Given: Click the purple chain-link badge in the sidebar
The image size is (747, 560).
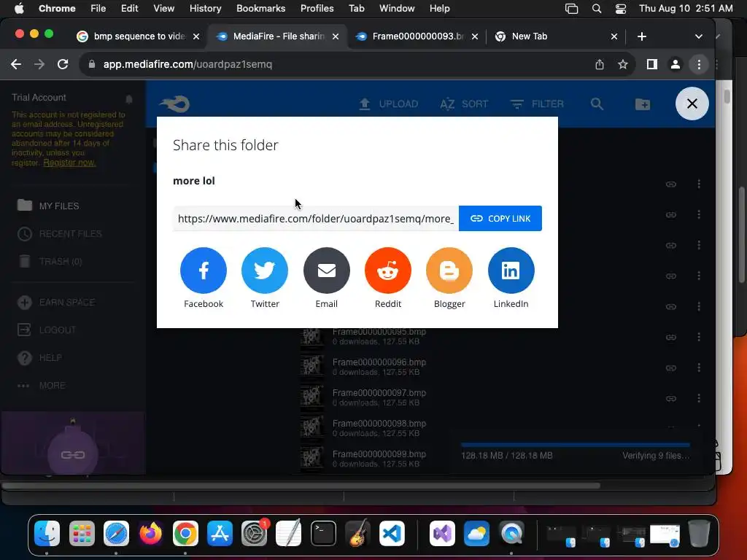Looking at the screenshot, I should click(73, 454).
